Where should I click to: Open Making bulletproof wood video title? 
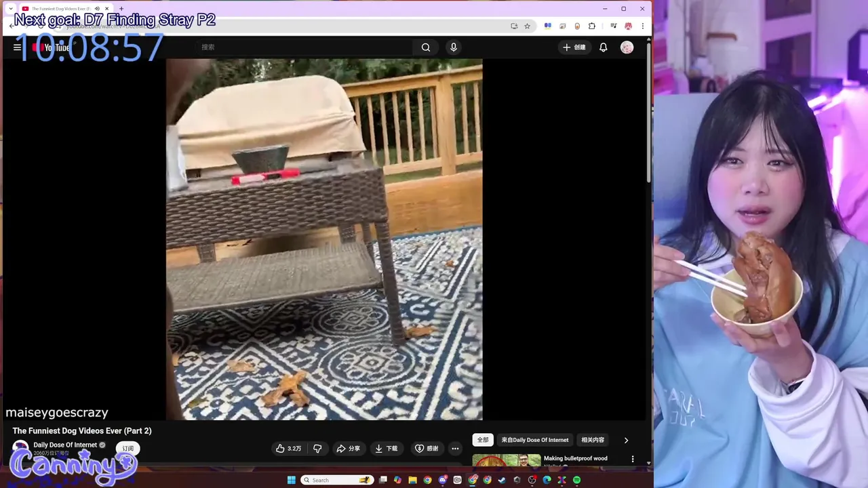point(576,458)
